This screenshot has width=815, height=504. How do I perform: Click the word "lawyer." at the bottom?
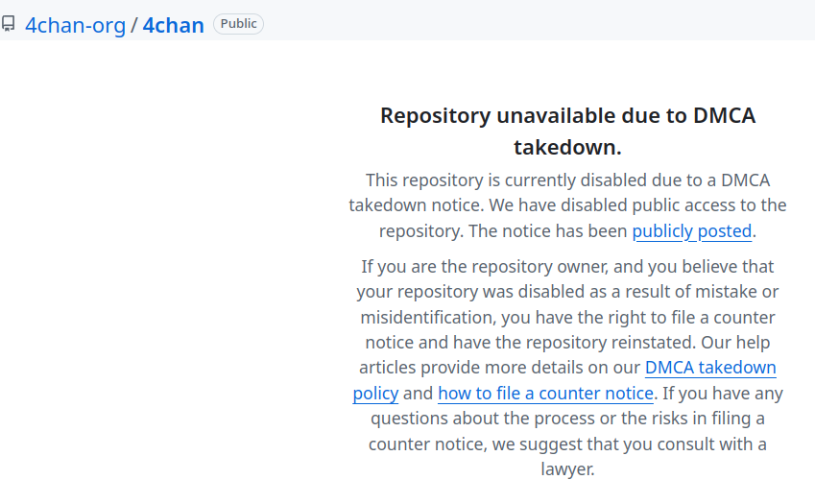coord(567,470)
